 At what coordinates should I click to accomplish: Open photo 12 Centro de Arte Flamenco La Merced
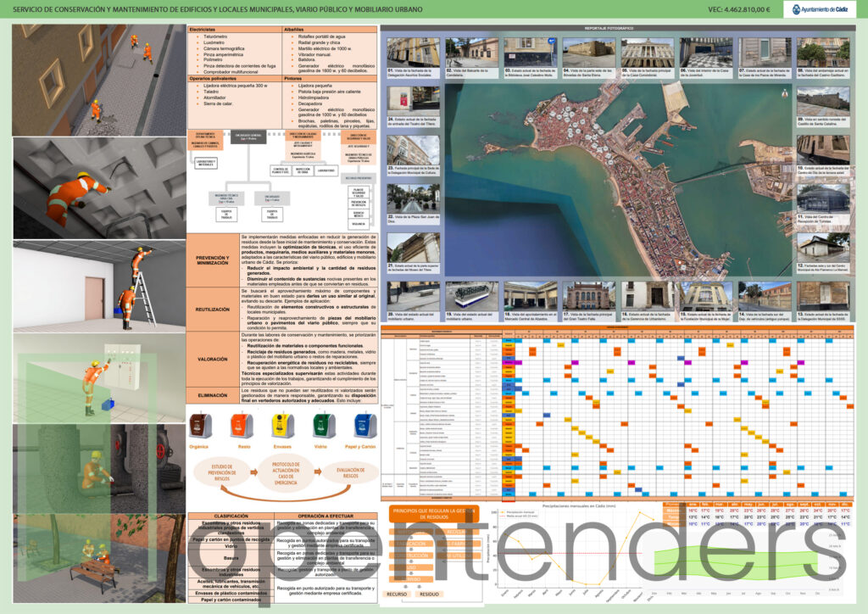coord(823,248)
